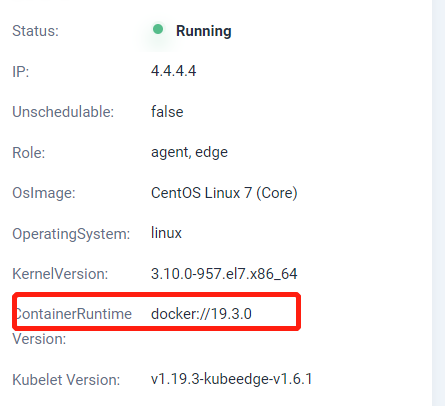Click the Status label
Screen dimensions: 445x406
pyautogui.click(x=35, y=31)
